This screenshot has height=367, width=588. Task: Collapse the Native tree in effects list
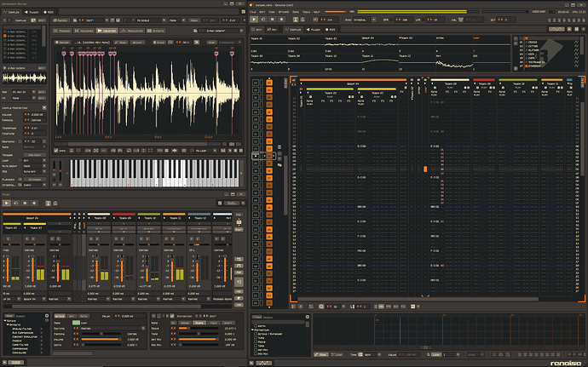tap(6, 321)
